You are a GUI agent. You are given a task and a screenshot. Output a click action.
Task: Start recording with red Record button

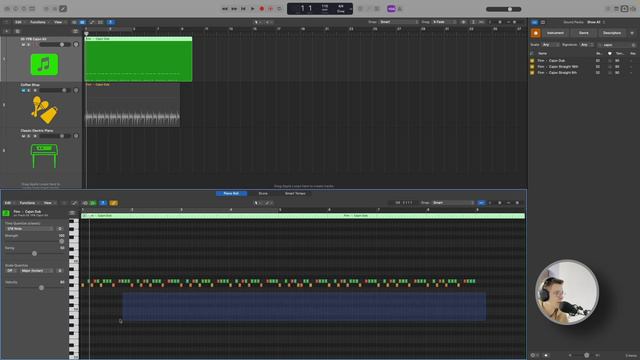[262, 9]
